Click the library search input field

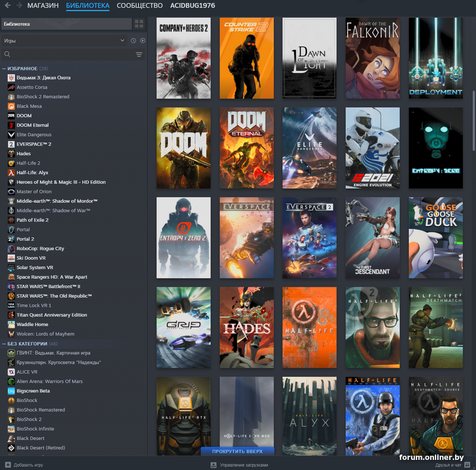pyautogui.click(x=68, y=54)
